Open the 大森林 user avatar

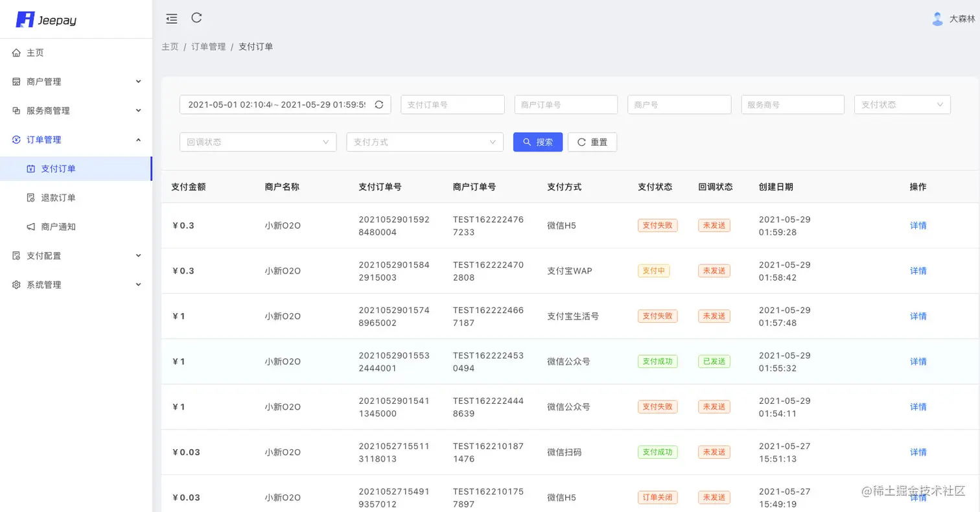[937, 19]
